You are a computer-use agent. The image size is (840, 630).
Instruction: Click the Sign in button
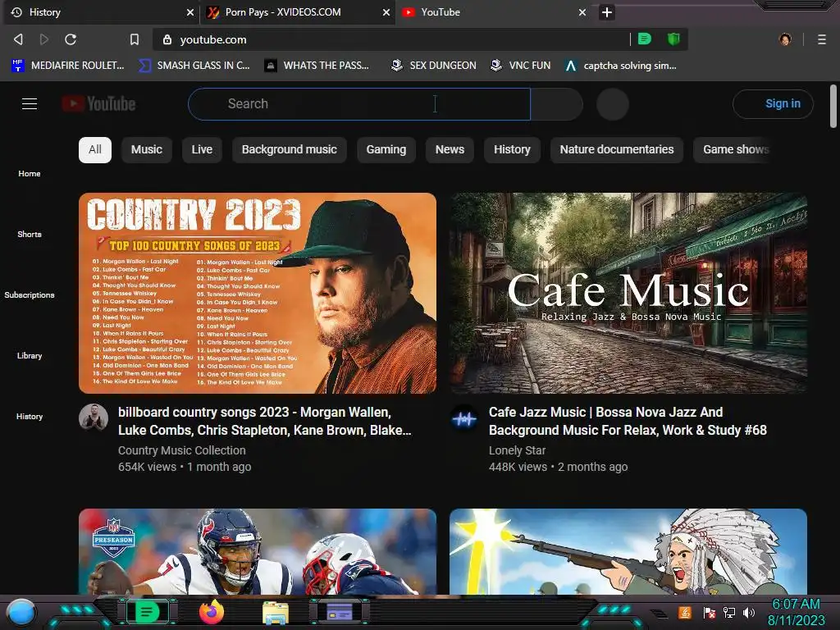773,104
